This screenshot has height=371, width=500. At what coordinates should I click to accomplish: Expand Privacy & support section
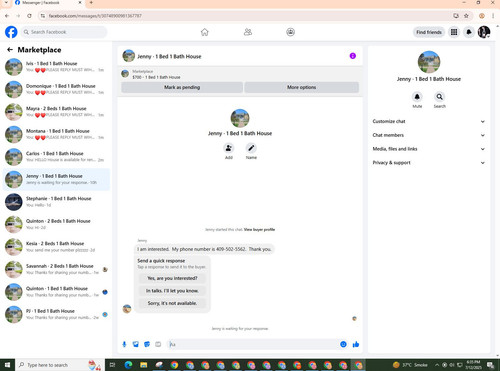[x=429, y=163]
